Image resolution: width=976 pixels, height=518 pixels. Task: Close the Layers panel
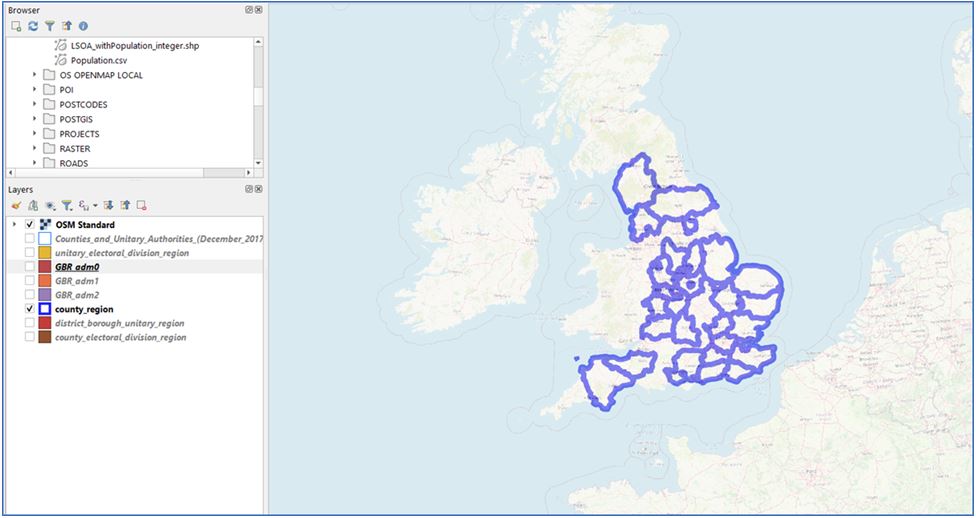point(258,189)
